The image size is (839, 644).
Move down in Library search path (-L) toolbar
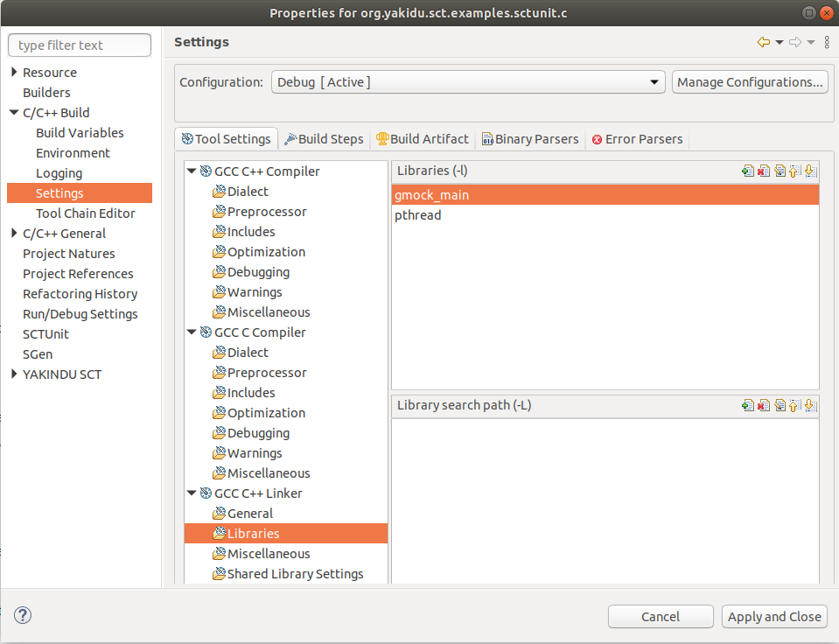(x=810, y=405)
